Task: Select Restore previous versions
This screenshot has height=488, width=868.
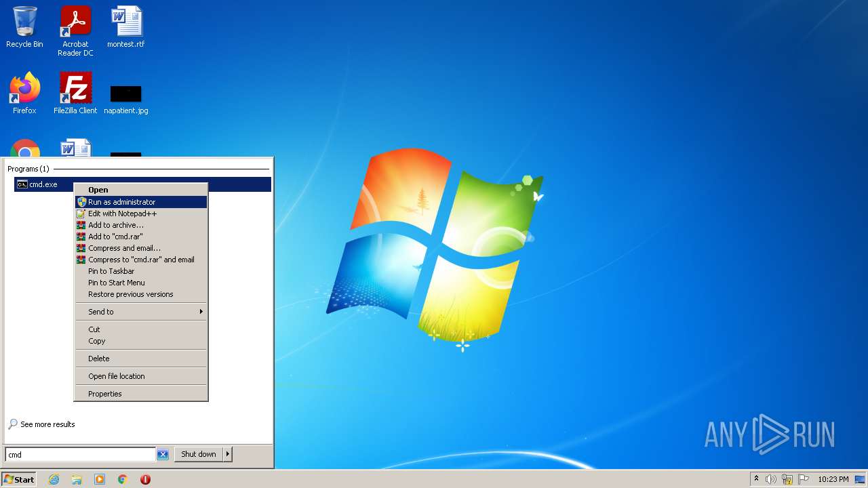Action: tap(140, 294)
